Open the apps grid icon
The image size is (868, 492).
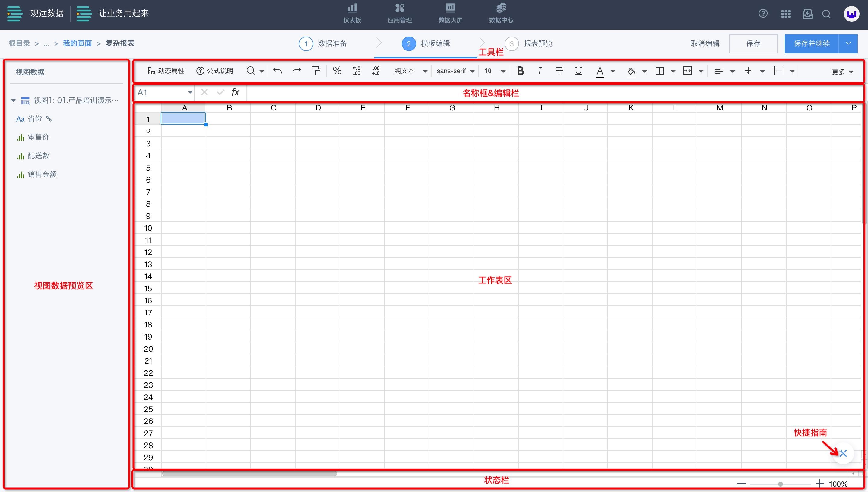click(786, 14)
